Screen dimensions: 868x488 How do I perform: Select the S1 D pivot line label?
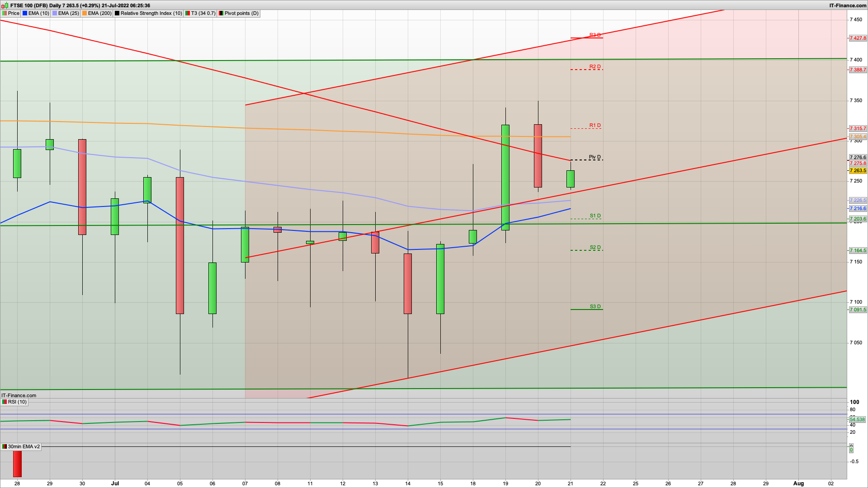point(595,216)
